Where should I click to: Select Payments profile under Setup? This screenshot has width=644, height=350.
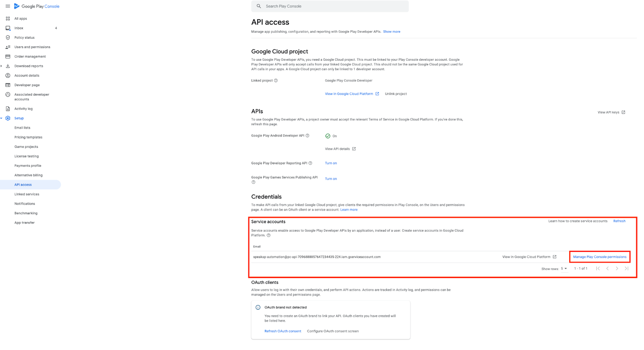pyautogui.click(x=28, y=166)
